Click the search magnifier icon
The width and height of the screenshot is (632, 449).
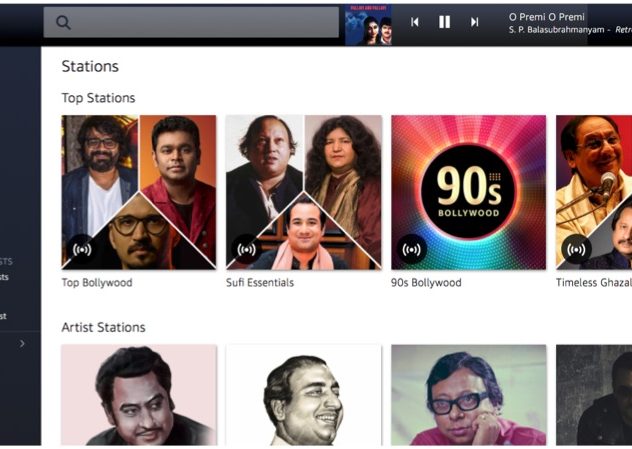[x=63, y=23]
